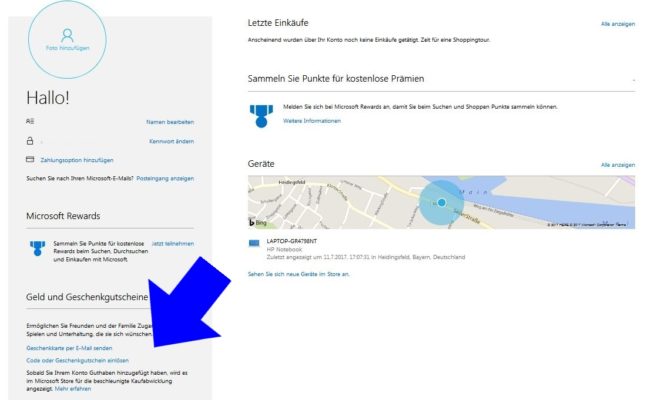
Task: Click the blue location dot on the map
Action: pyautogui.click(x=441, y=203)
